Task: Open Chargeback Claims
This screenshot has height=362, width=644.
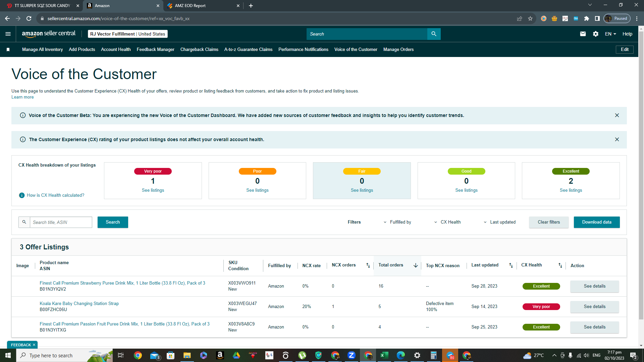Action: 199,50
